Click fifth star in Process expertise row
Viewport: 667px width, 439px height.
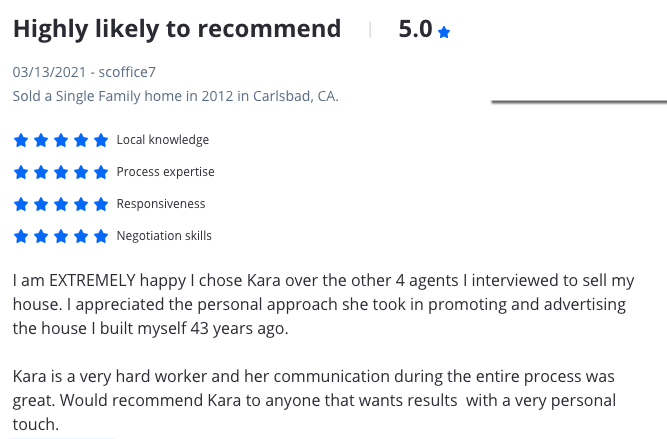click(x=101, y=172)
